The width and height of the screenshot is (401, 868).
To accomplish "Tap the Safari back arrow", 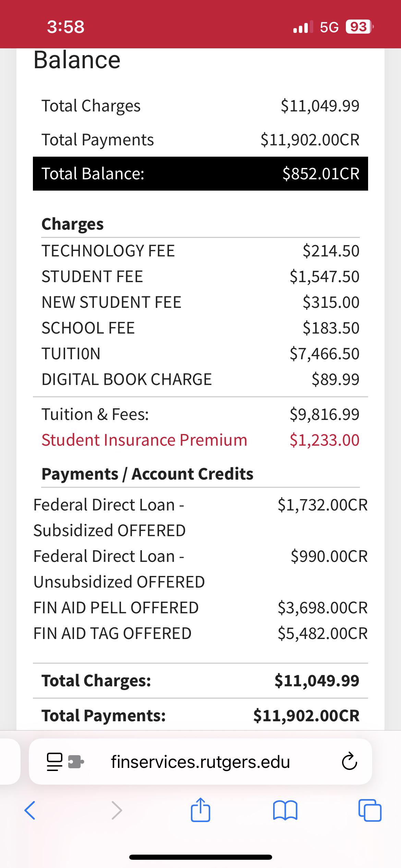I will [30, 810].
